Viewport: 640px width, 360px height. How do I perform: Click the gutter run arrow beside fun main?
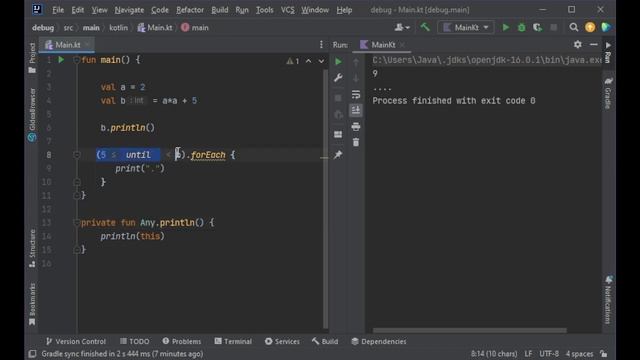61,60
